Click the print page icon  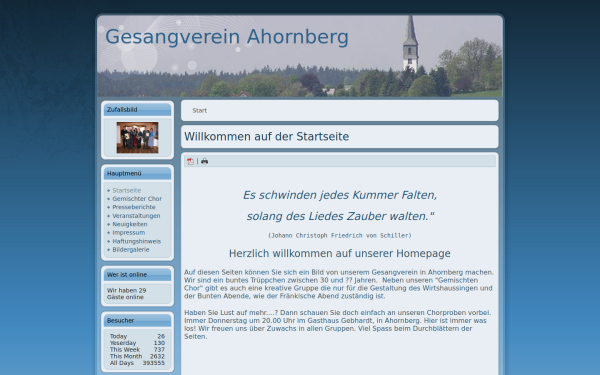[204, 161]
